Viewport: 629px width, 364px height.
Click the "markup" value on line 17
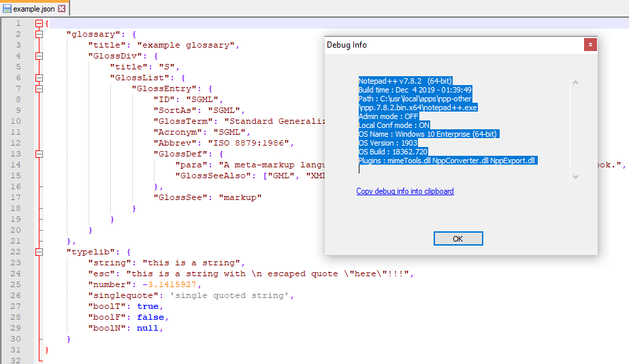tap(240, 197)
